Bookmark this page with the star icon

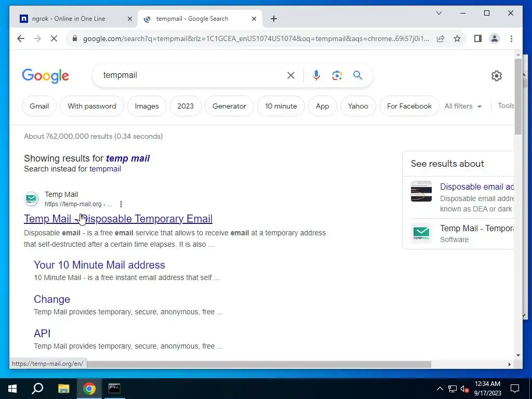[x=457, y=38]
